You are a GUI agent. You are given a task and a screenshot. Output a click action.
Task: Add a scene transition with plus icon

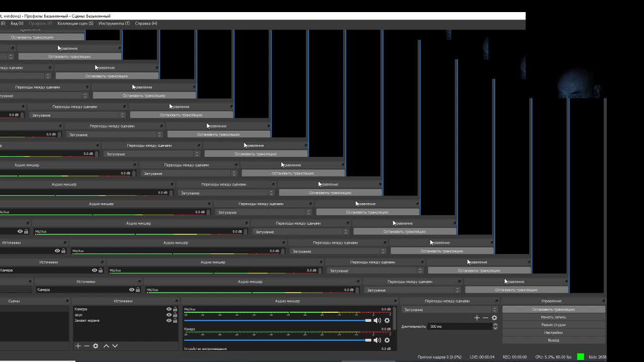click(477, 318)
